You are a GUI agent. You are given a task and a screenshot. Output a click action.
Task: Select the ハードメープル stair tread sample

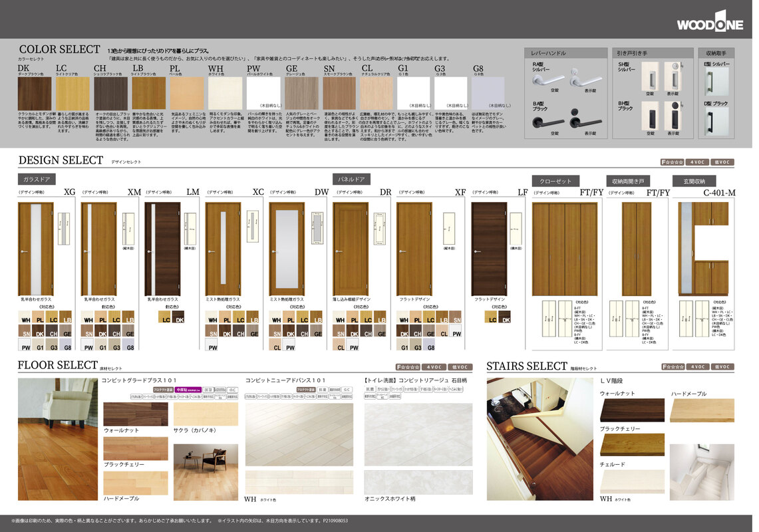pyautogui.click(x=701, y=410)
